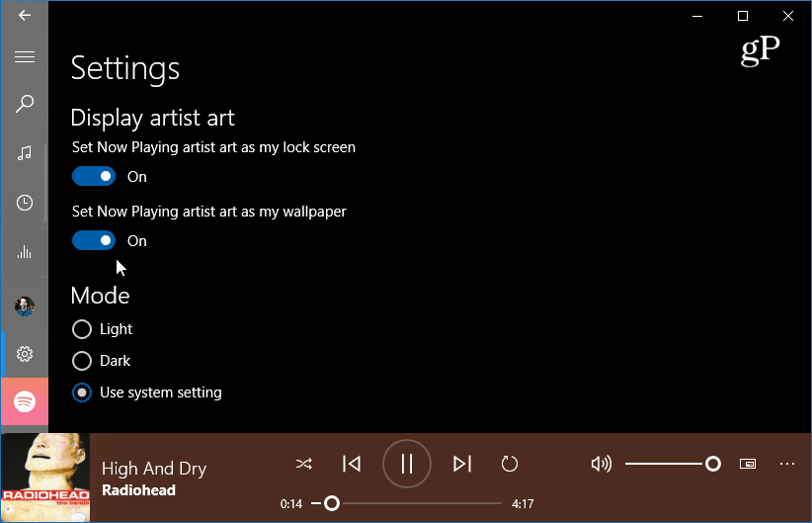Open the hamburger navigation menu
This screenshot has height=523, width=812.
25,56
